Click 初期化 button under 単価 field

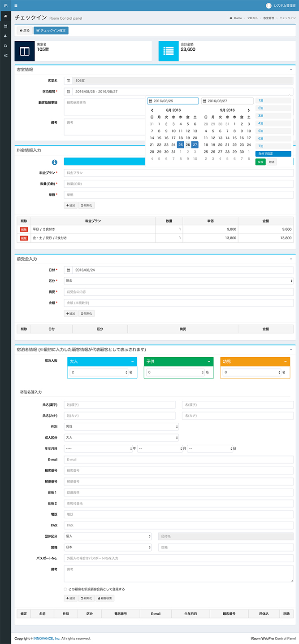tap(87, 206)
